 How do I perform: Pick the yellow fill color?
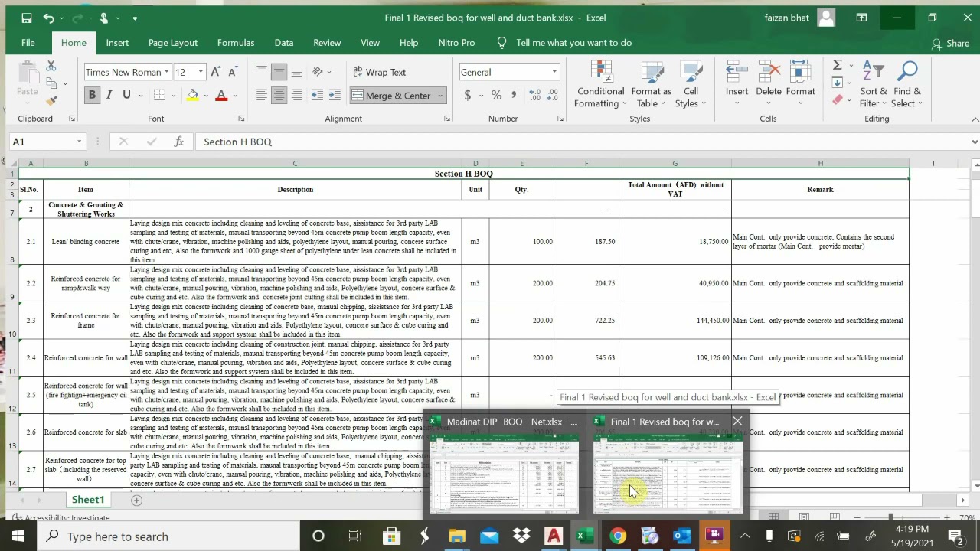click(192, 95)
